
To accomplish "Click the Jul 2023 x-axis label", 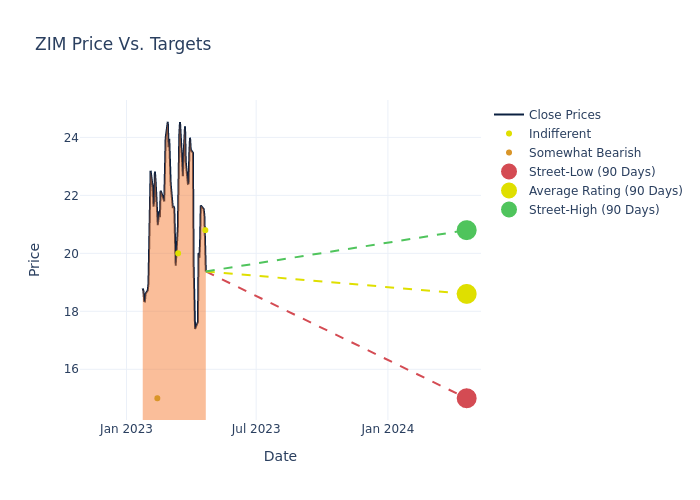I will click(x=256, y=429).
